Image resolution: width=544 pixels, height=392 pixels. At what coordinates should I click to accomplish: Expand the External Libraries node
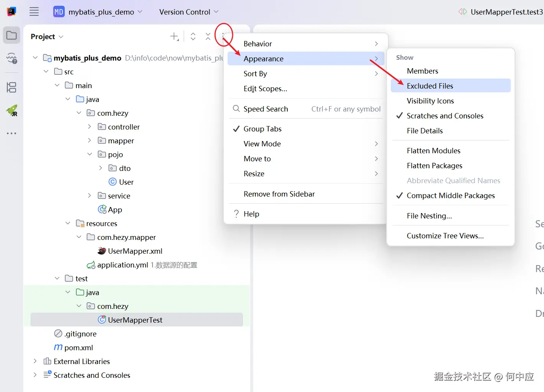(x=35, y=361)
